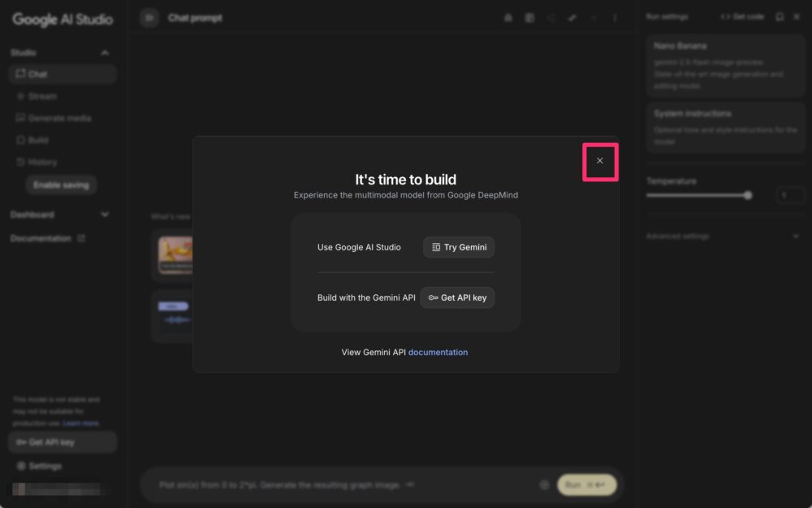The height and width of the screenshot is (508, 812).
Task: Expand the Dashboard section
Action: coord(105,215)
